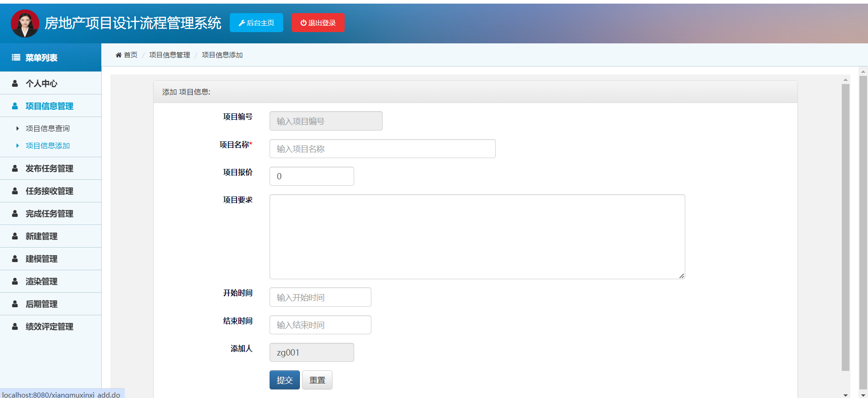Go to 首页 breadcrumb link
This screenshot has width=868, height=398.
tap(131, 55)
